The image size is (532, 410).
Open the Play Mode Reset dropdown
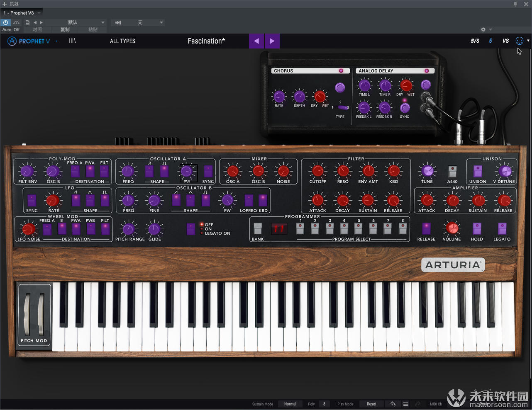point(371,404)
